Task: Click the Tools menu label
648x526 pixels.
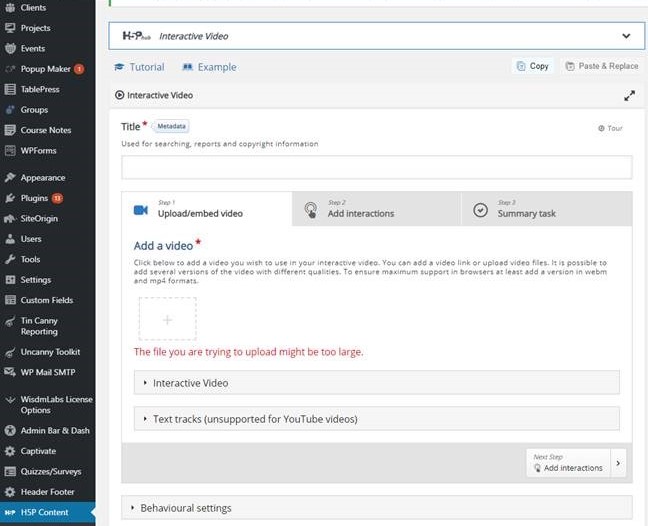Action: [30, 259]
